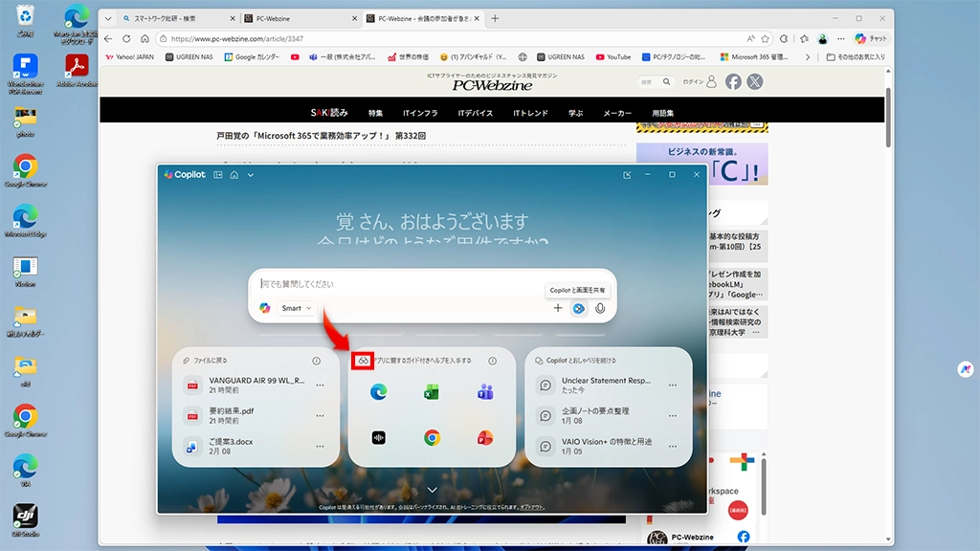Open Excel from the guided help apps
This screenshot has width=980, height=551.
click(x=432, y=391)
